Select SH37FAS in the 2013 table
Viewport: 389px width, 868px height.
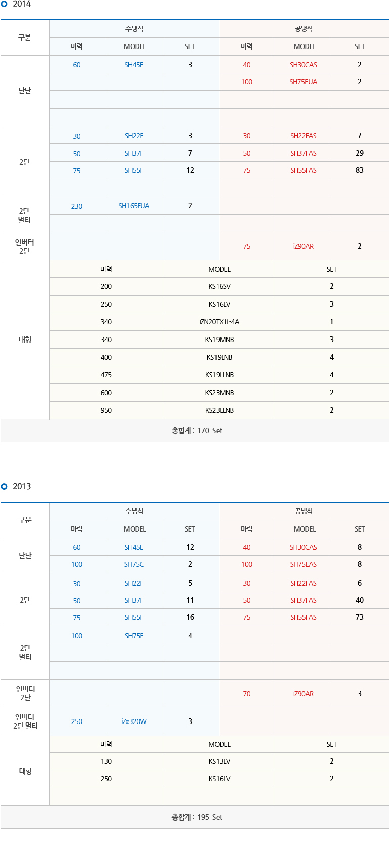pyautogui.click(x=304, y=600)
